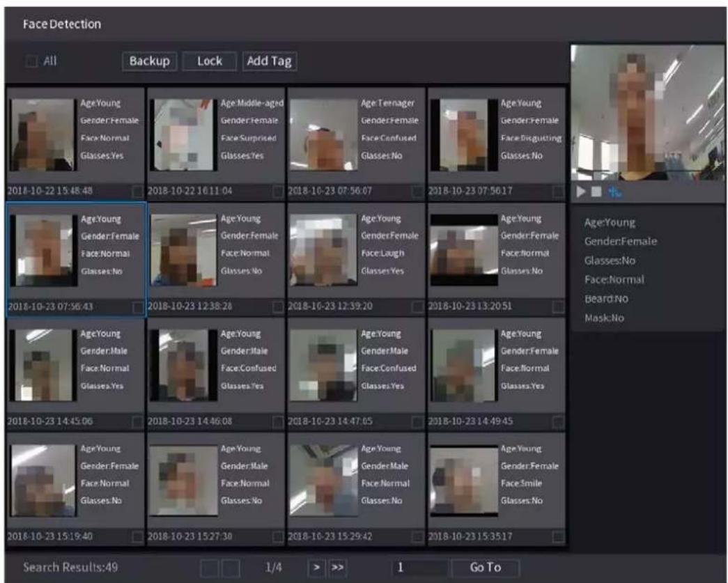Click timestamp '2018-10-23 07:56:07'
The width and height of the screenshot is (728, 583).
click(330, 191)
